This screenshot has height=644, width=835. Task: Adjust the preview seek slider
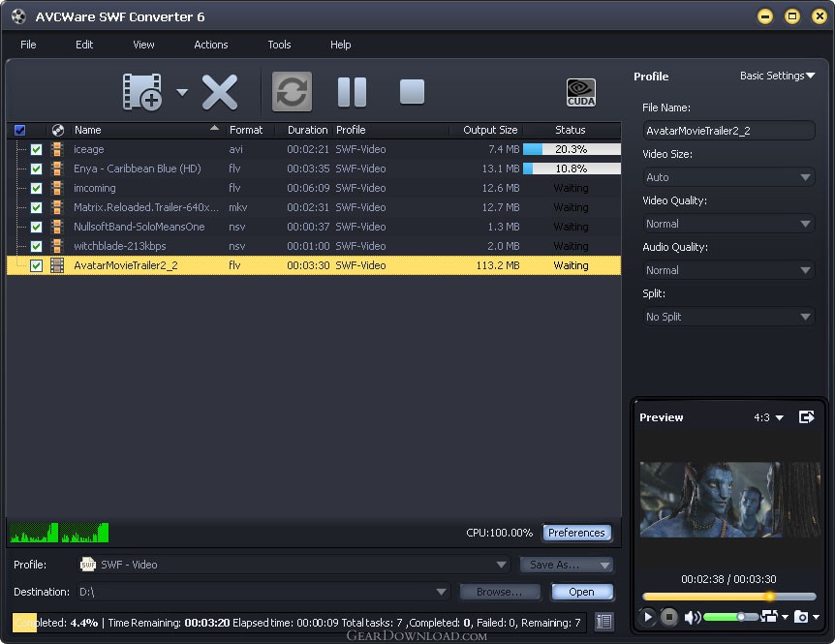pos(729,597)
